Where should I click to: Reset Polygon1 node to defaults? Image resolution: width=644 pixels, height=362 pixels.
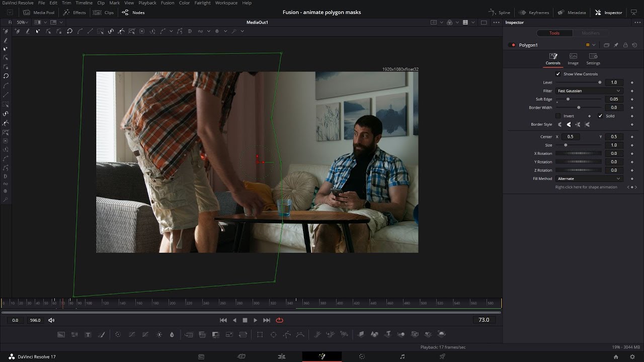point(635,45)
